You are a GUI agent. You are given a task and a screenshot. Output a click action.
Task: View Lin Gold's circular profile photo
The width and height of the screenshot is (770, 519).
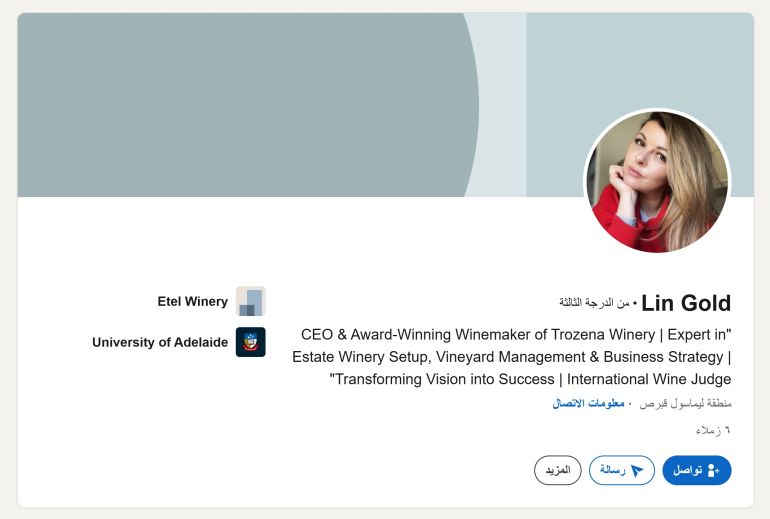coord(657,181)
